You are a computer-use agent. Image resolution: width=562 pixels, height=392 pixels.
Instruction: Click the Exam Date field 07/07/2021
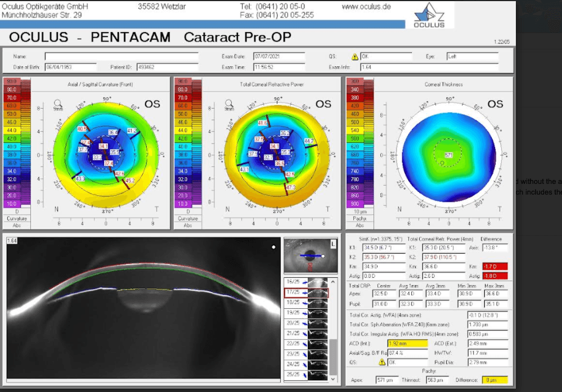click(279, 57)
